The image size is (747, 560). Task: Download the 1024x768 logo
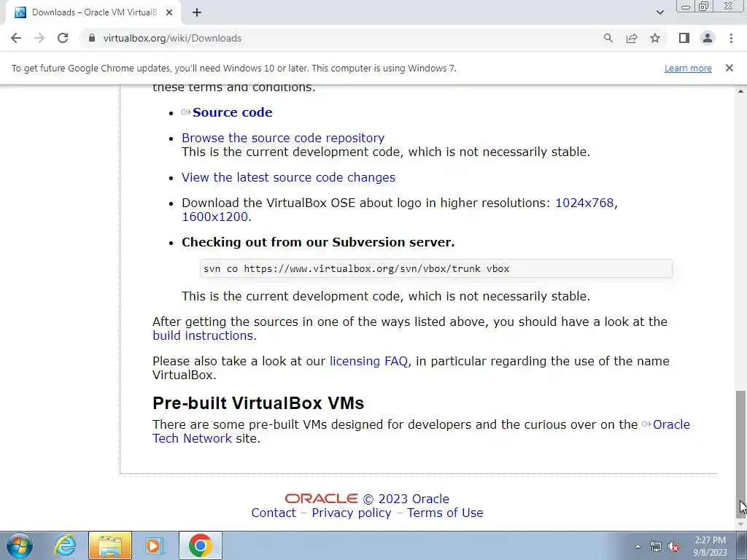point(584,203)
